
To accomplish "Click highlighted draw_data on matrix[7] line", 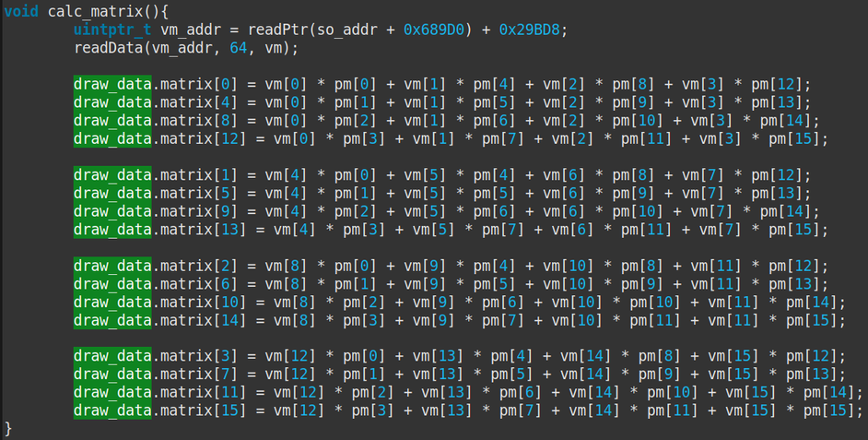I will pos(112,375).
